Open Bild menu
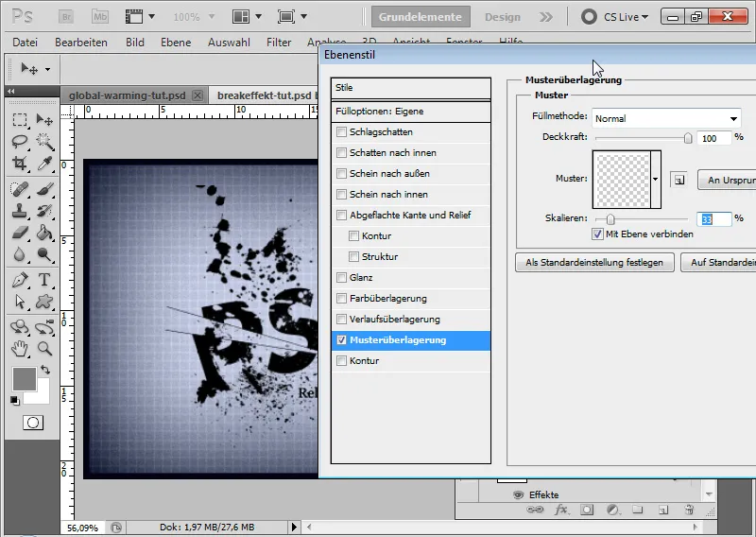 point(135,43)
